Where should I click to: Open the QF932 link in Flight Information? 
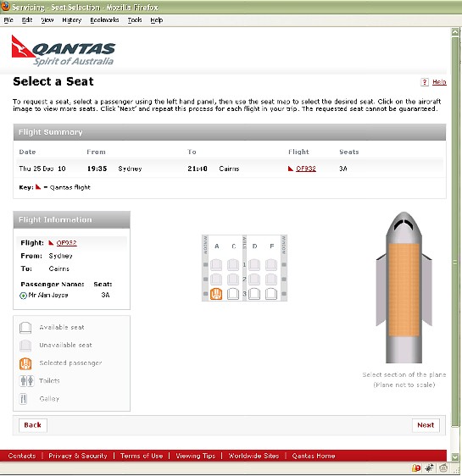point(66,243)
